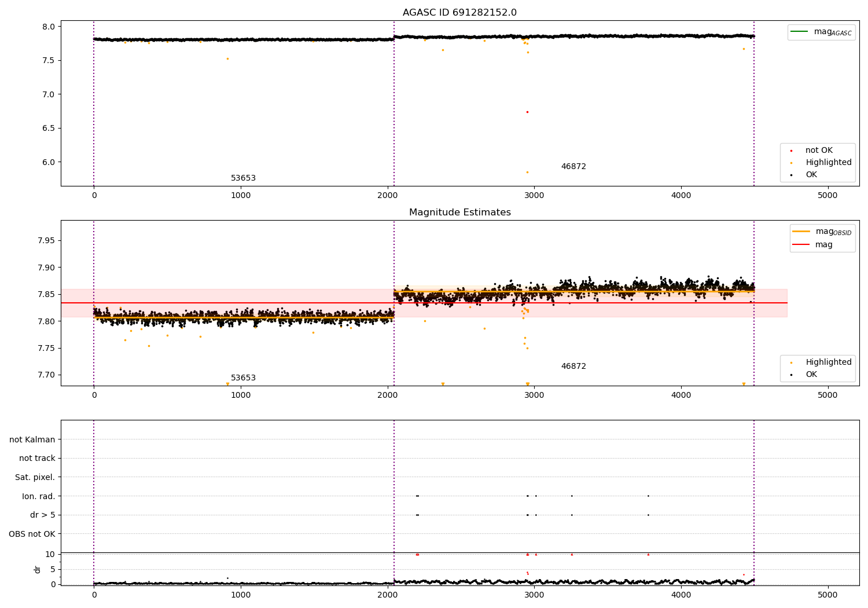Click the 'dr > 5' row label

pyautogui.click(x=43, y=515)
